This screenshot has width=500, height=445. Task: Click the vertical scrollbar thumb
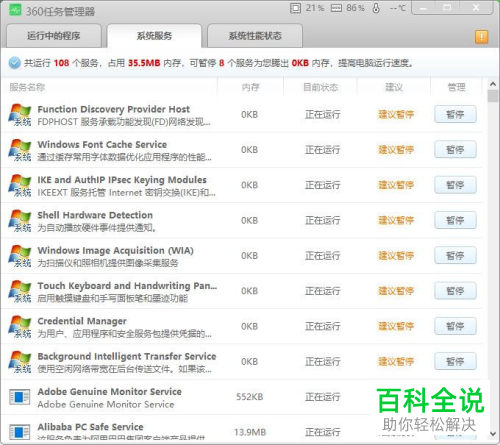pos(493,96)
